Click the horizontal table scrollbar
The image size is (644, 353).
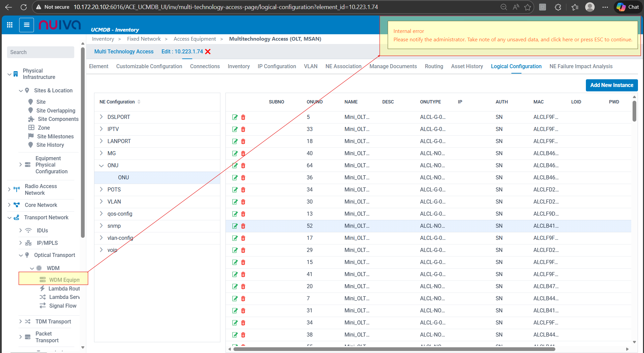click(x=394, y=349)
